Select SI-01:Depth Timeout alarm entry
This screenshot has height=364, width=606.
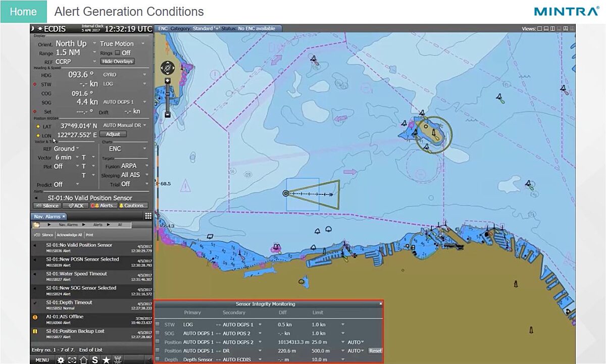tap(91, 305)
